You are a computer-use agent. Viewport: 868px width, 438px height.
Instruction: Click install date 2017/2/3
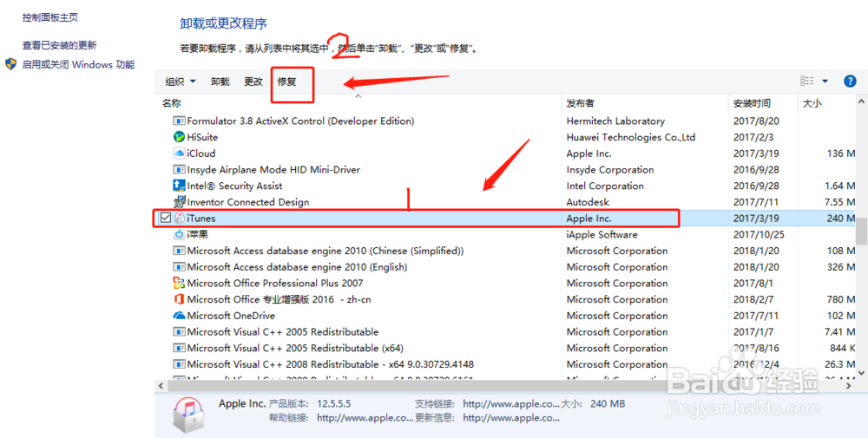[753, 137]
